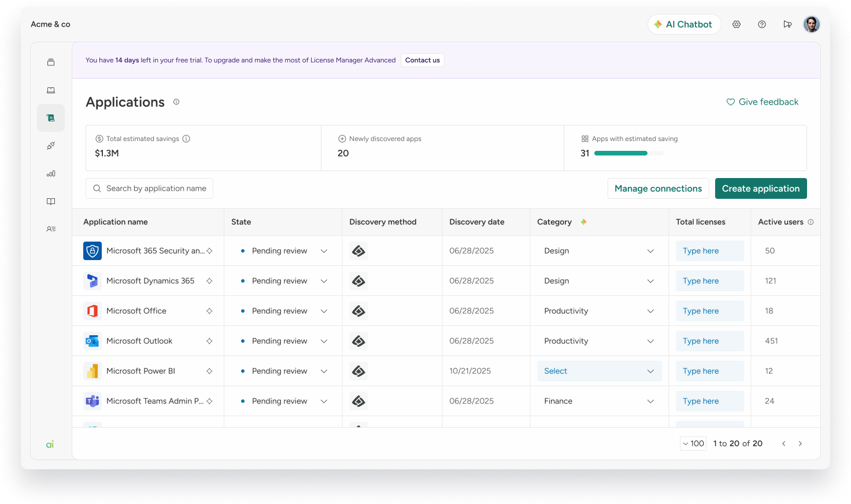Screen dimensions: 851x504
Task: Click the Microsoft Outlook app icon
Action: point(92,341)
